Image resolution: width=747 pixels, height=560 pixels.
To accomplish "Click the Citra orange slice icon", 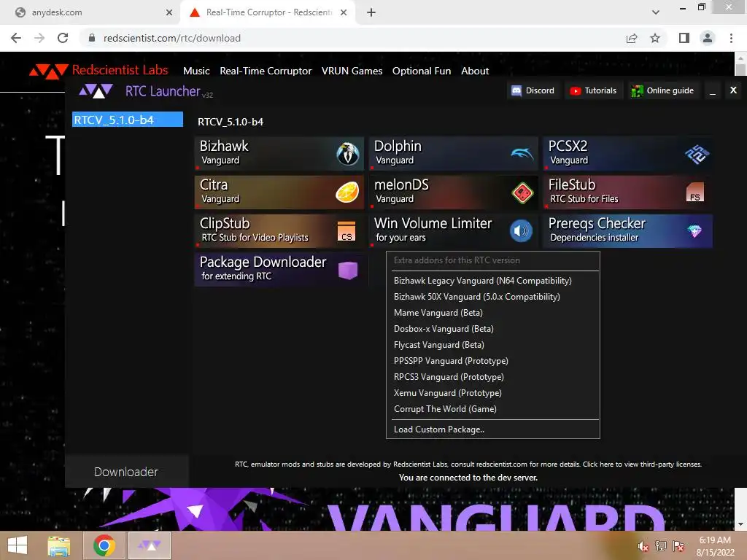I will pyautogui.click(x=347, y=192).
